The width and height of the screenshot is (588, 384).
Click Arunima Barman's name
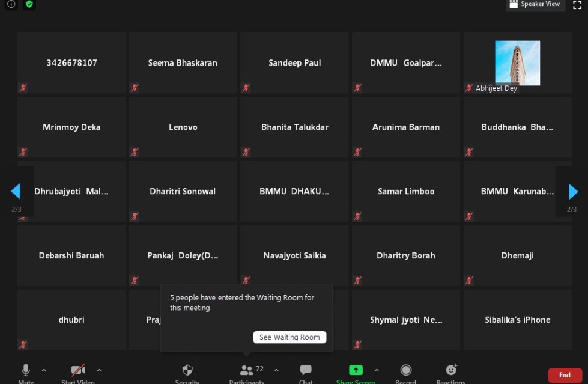[406, 127]
